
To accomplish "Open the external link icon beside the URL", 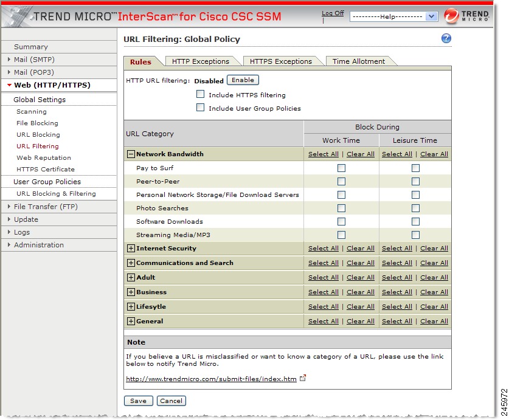I will [x=303, y=378].
